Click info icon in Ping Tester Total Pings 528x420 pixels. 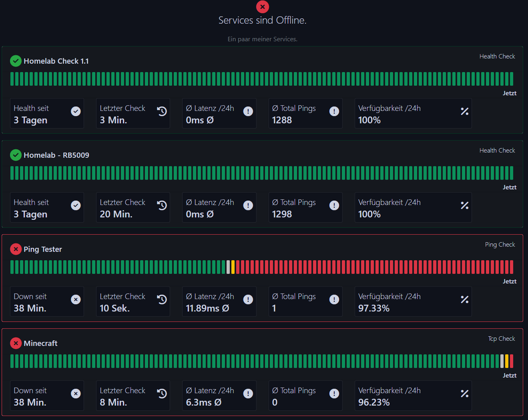coord(334,300)
